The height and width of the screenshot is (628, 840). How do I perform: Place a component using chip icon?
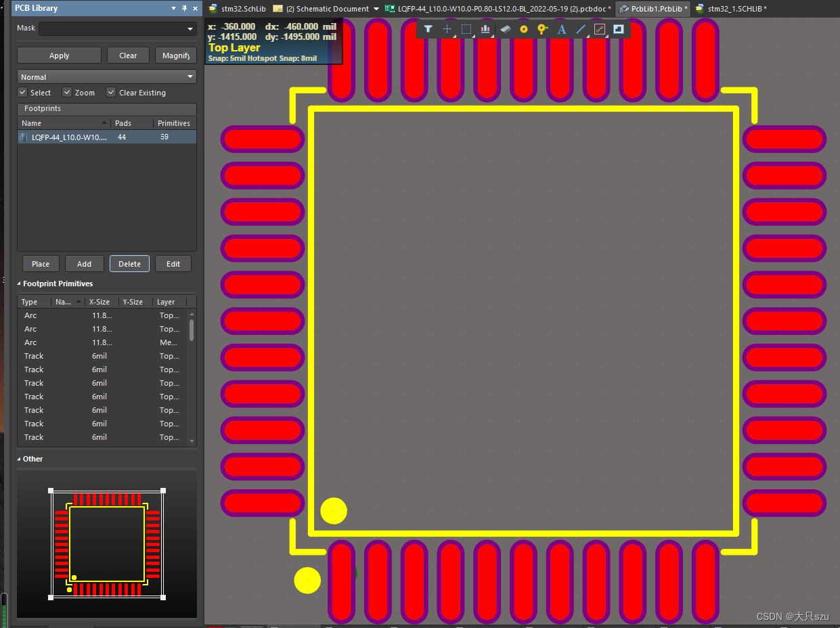point(505,29)
